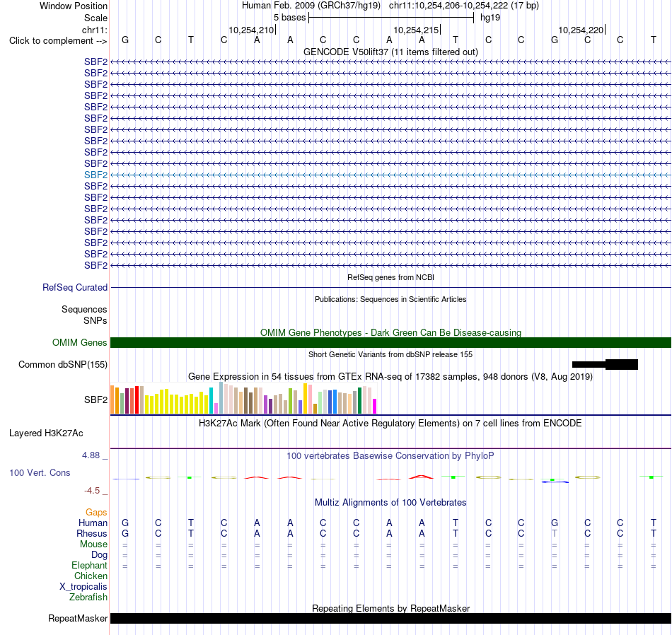Click the 'Scale' label on the left
672x635 pixels.
[x=95, y=18]
